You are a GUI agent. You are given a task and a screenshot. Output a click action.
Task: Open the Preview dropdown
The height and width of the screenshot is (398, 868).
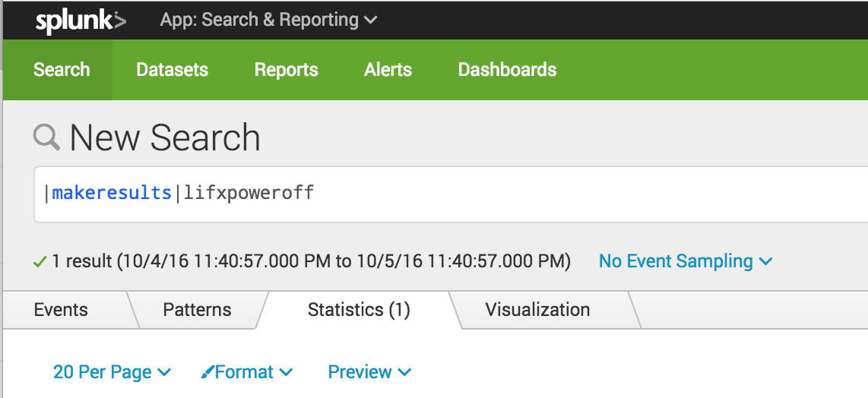tap(370, 372)
